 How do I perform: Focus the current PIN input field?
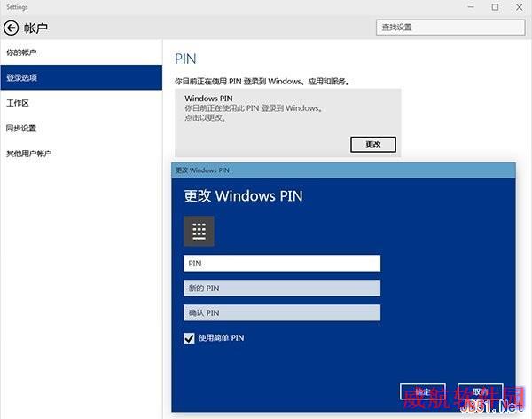coord(282,264)
